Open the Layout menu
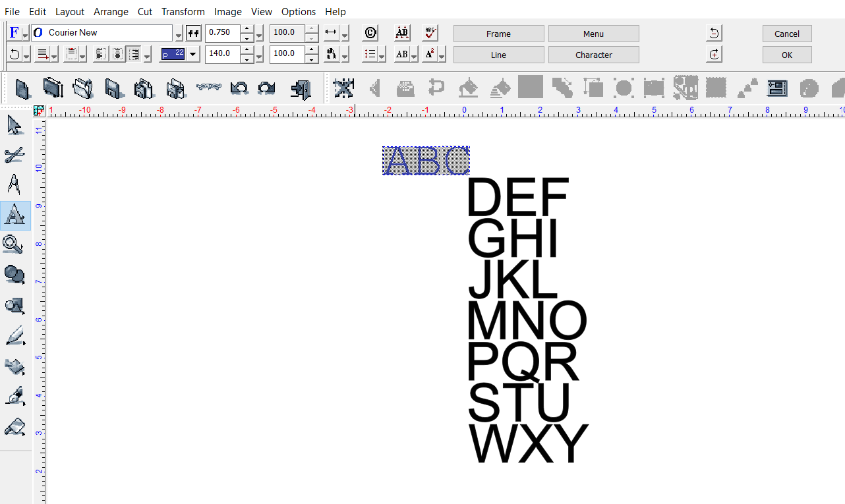This screenshot has width=845, height=504. (70, 12)
